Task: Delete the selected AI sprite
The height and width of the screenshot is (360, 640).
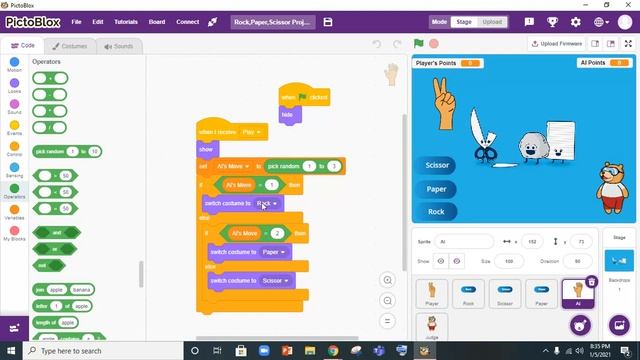Action: click(591, 281)
